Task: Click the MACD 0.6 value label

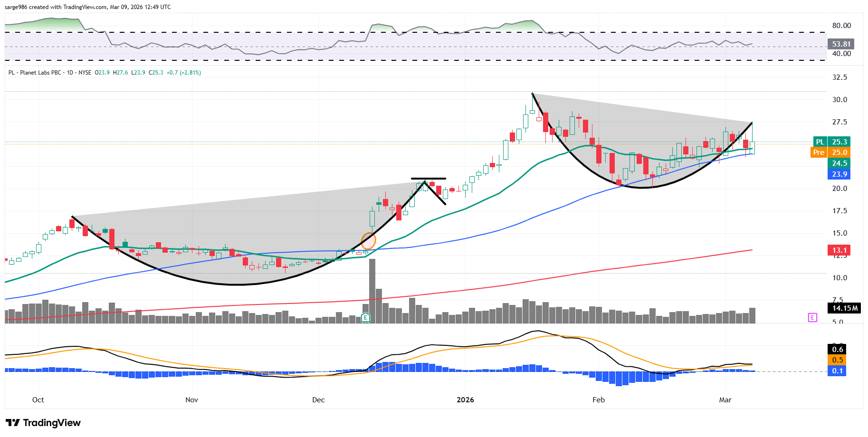Action: click(838, 350)
